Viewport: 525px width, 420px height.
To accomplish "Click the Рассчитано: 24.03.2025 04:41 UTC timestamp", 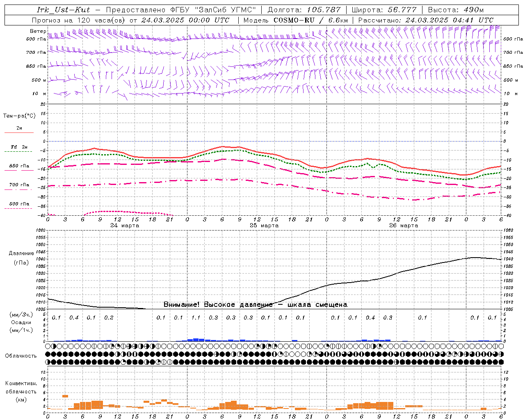I will pyautogui.click(x=426, y=20).
